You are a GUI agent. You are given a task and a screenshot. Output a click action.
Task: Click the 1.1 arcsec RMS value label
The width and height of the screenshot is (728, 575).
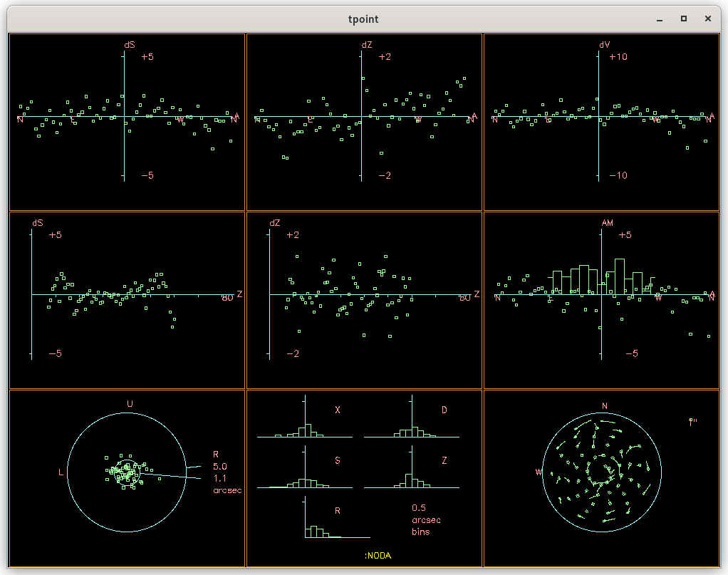tap(219, 478)
